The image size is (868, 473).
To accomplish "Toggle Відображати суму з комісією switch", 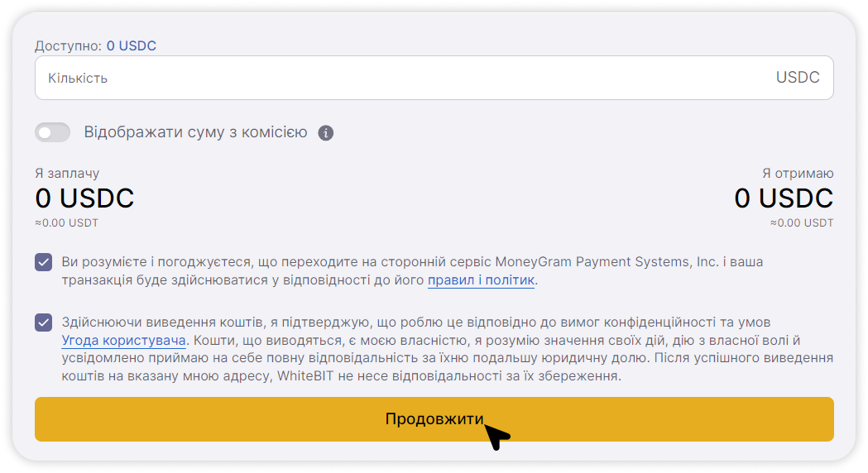I will (x=53, y=133).
